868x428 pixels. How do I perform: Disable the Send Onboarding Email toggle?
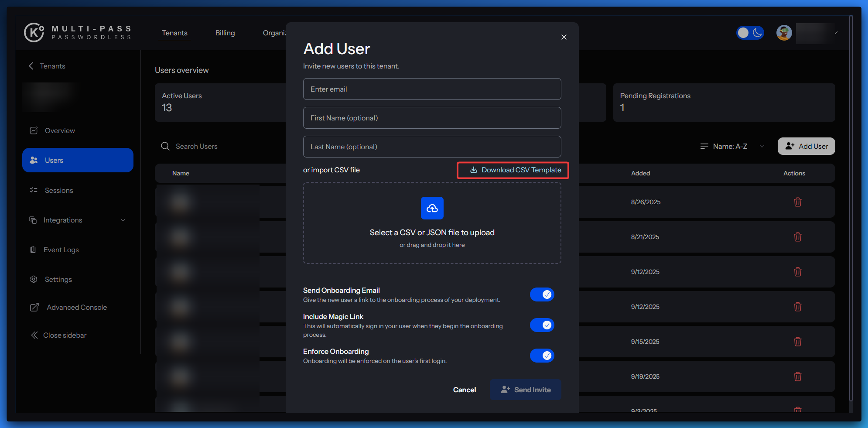point(542,294)
